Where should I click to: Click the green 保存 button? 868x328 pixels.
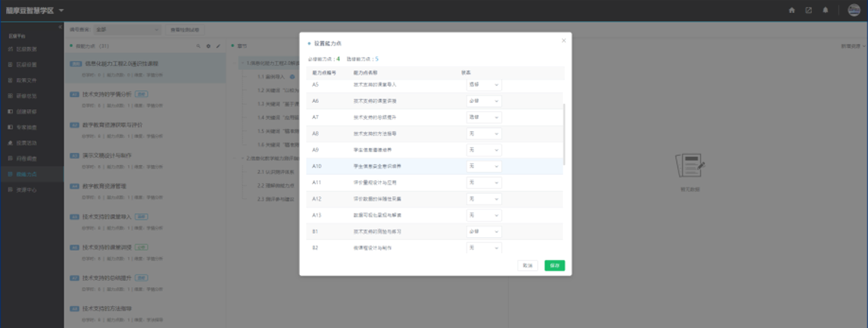(x=554, y=266)
